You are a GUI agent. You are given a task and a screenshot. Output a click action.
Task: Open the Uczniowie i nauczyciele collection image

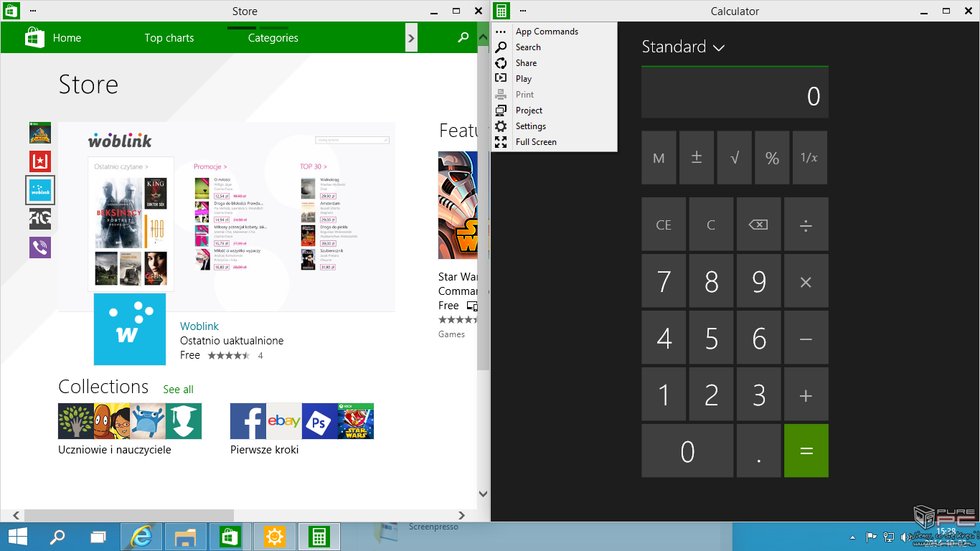coord(130,421)
